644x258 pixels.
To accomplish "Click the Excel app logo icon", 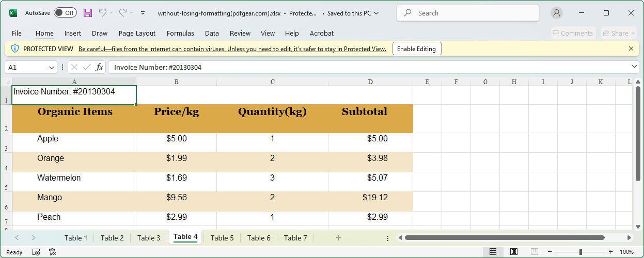I will (13, 13).
